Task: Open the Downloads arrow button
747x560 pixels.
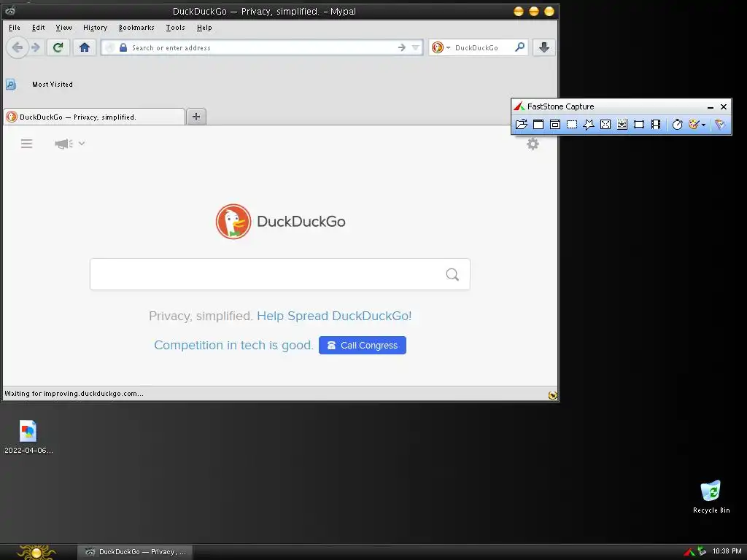Action: (544, 47)
